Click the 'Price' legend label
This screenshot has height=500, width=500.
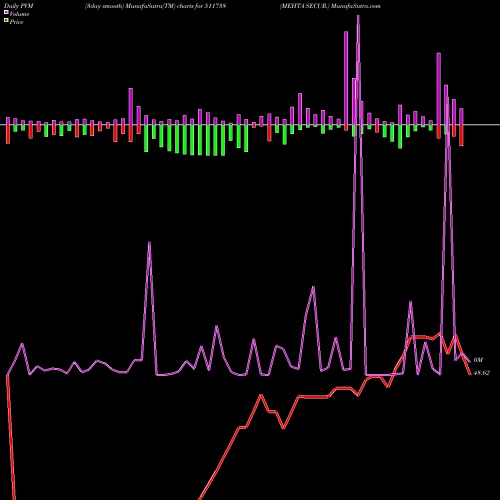pos(16,22)
